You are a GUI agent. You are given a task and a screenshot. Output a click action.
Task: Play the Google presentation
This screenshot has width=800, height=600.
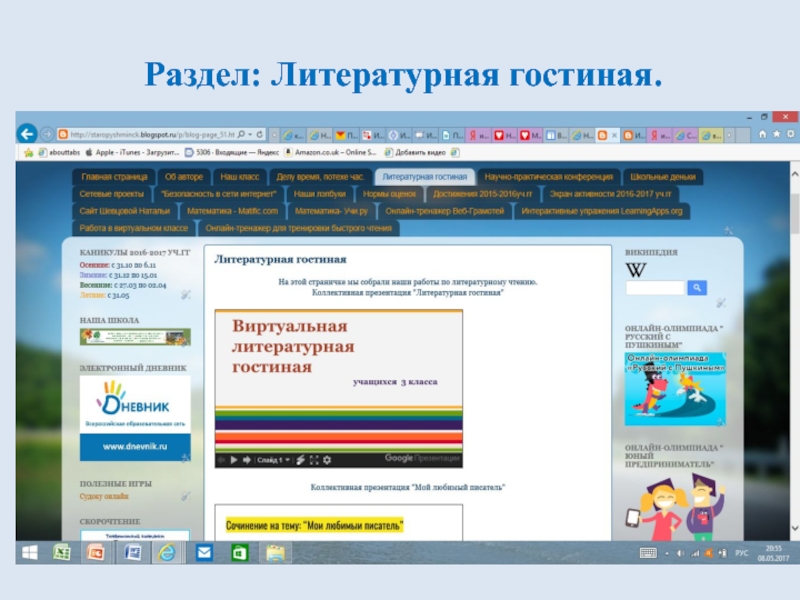(234, 460)
